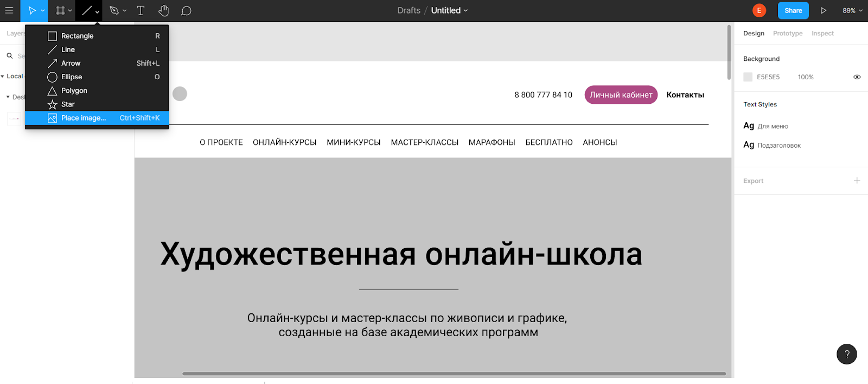Click the МИНИ-КУРСЫ menu text
Viewport: 868px width, 384px height.
pyautogui.click(x=354, y=142)
